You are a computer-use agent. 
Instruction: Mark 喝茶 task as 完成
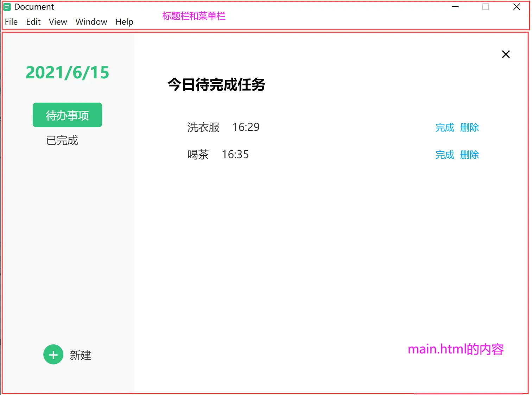(445, 155)
